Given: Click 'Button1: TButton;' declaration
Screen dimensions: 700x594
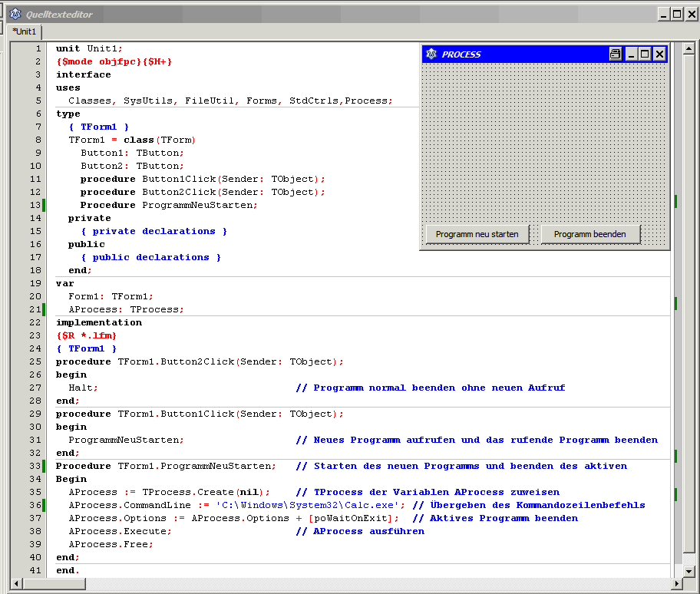Looking at the screenshot, I should [132, 153].
